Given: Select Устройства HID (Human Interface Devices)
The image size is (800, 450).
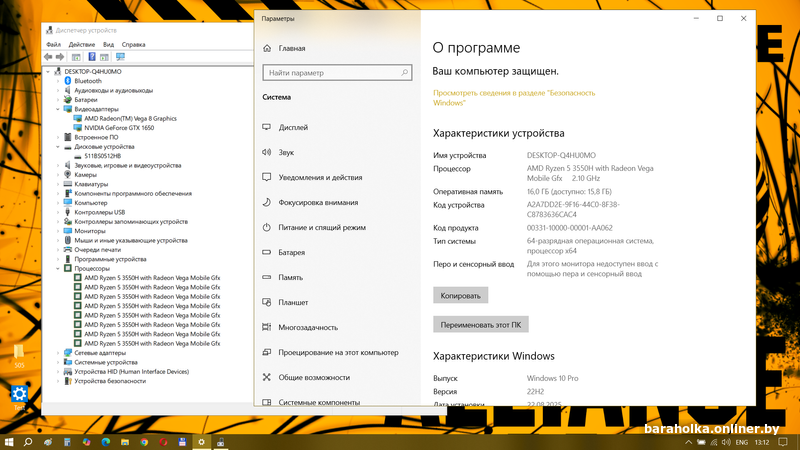Looking at the screenshot, I should [132, 371].
